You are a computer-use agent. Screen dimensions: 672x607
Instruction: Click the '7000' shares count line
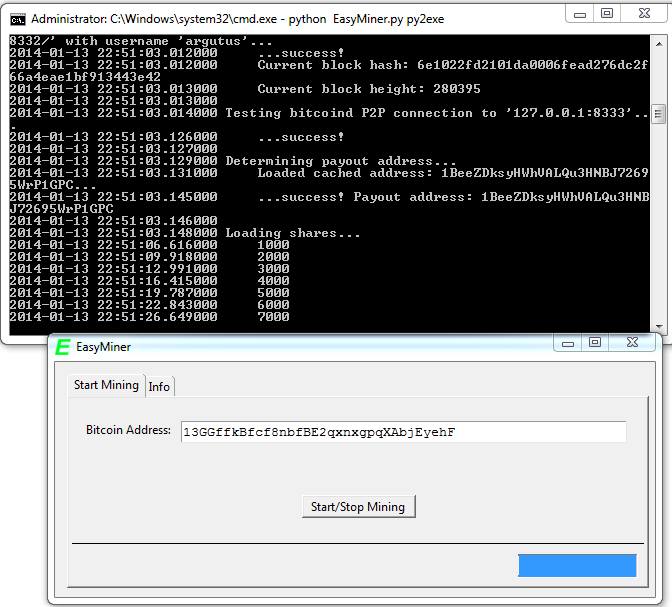pyautogui.click(x=273, y=317)
